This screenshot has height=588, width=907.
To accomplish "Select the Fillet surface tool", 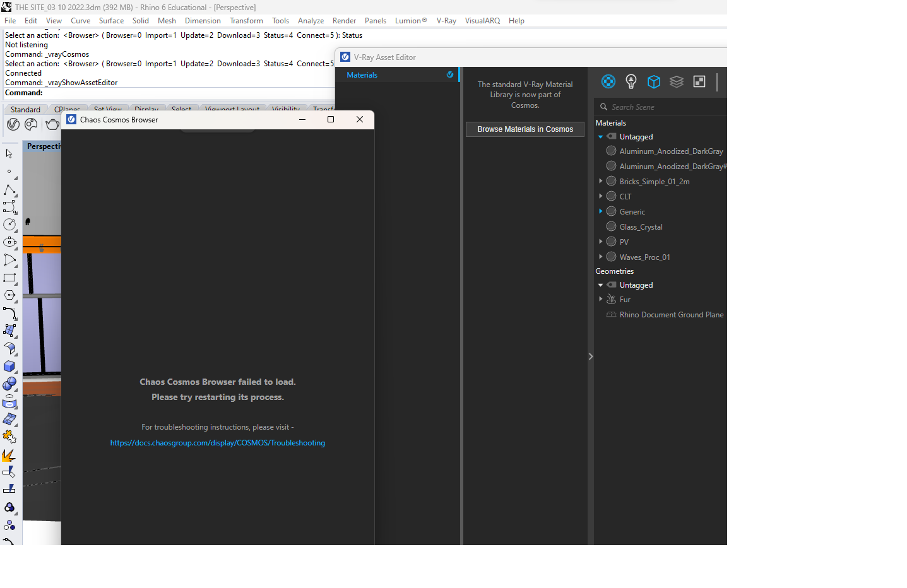I will [9, 348].
